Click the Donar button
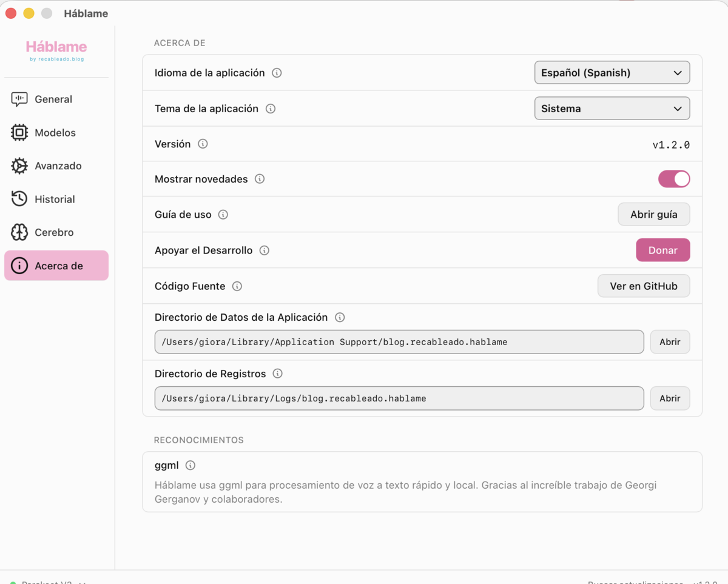This screenshot has width=728, height=584. (663, 250)
